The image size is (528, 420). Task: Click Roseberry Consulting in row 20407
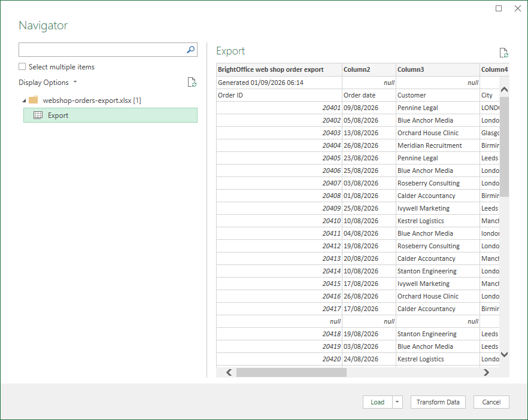(x=438, y=183)
